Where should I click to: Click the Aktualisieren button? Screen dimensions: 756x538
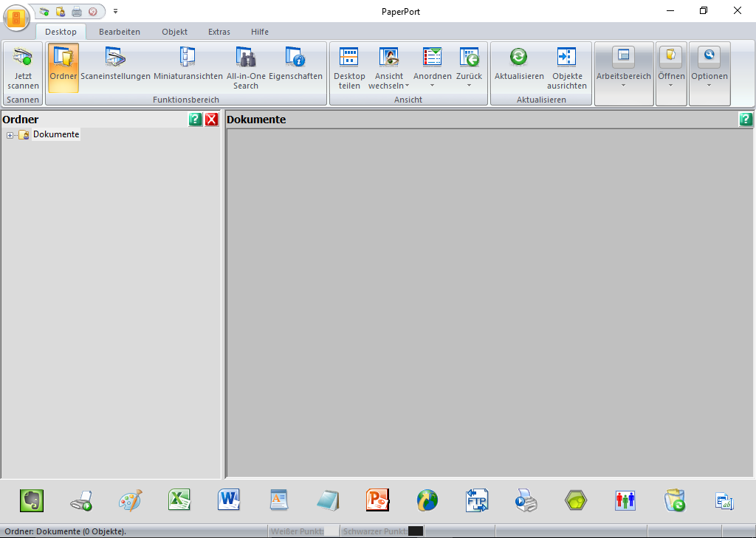click(519, 65)
